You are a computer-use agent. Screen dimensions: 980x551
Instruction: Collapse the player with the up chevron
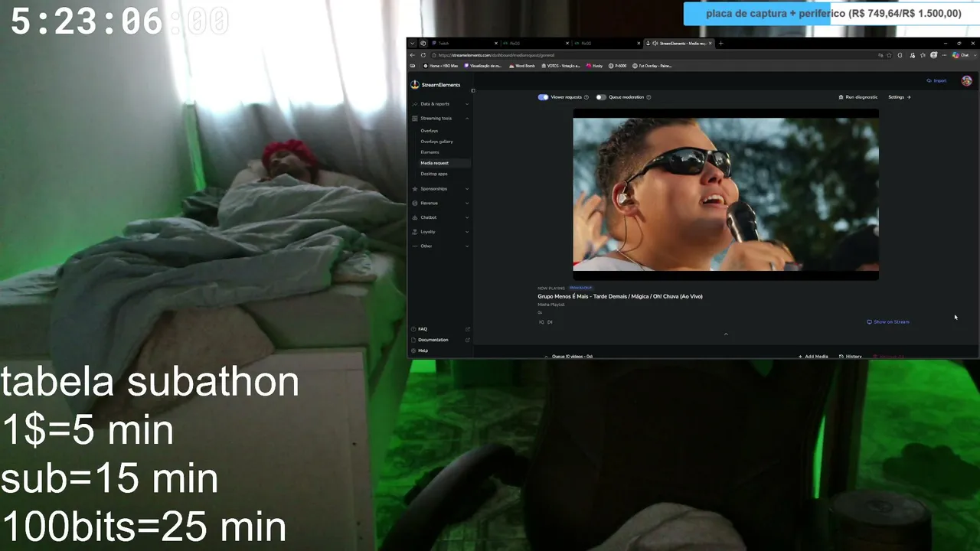(x=726, y=334)
